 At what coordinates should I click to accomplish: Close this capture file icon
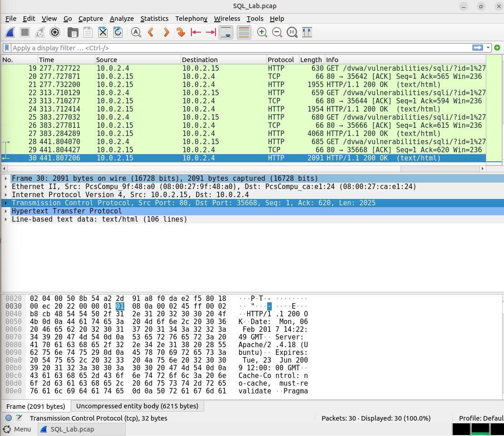coord(103,33)
